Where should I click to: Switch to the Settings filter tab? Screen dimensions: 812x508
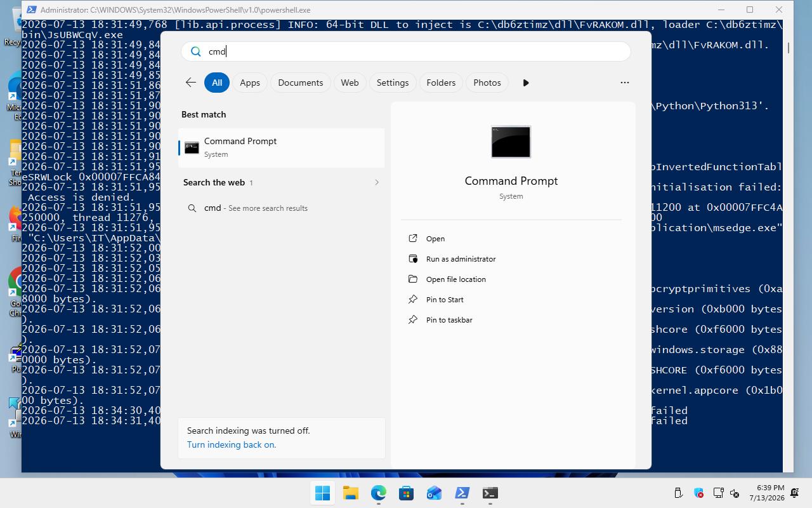click(393, 83)
